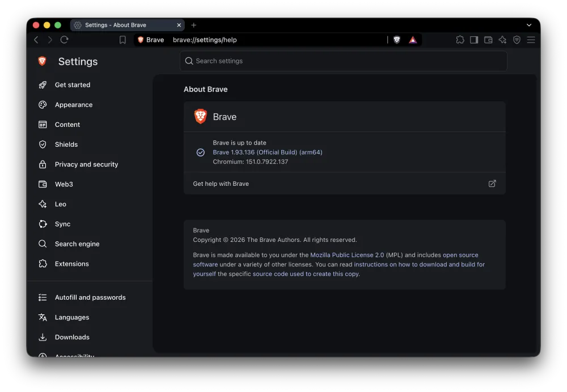The width and height of the screenshot is (567, 392).
Task: Open Downloads settings section
Action: point(72,336)
